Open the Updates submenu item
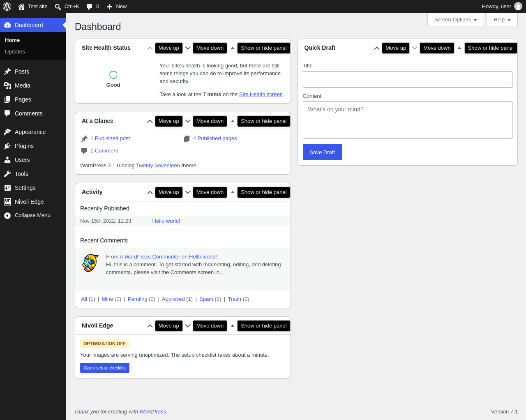The height and width of the screenshot is (420, 526). click(x=15, y=52)
